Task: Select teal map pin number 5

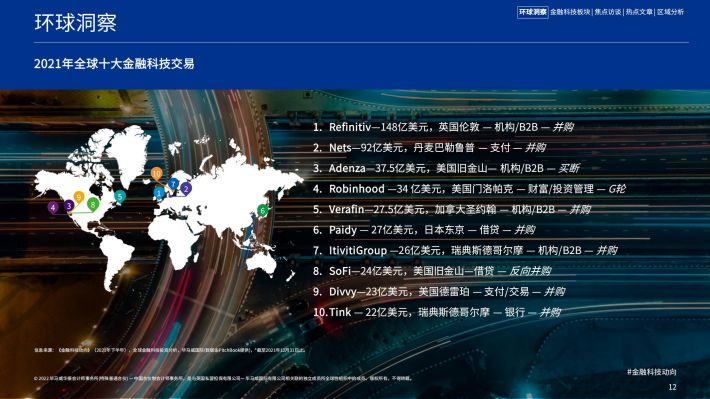Action: point(120,197)
